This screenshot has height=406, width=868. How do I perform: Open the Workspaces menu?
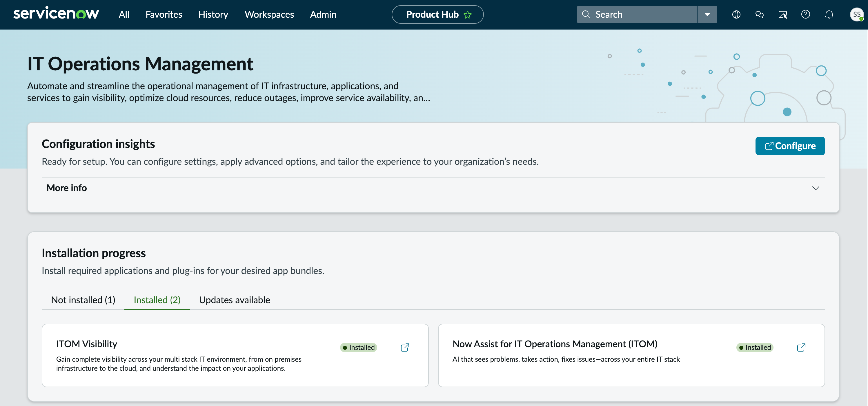[x=269, y=14]
